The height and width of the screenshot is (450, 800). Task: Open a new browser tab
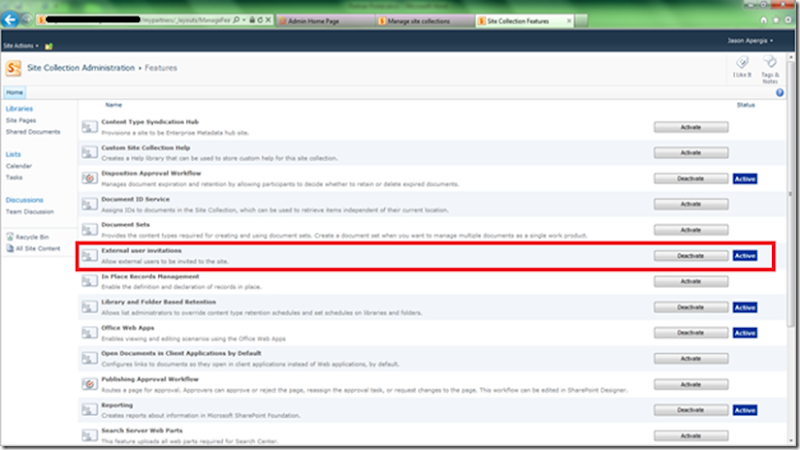click(x=581, y=21)
